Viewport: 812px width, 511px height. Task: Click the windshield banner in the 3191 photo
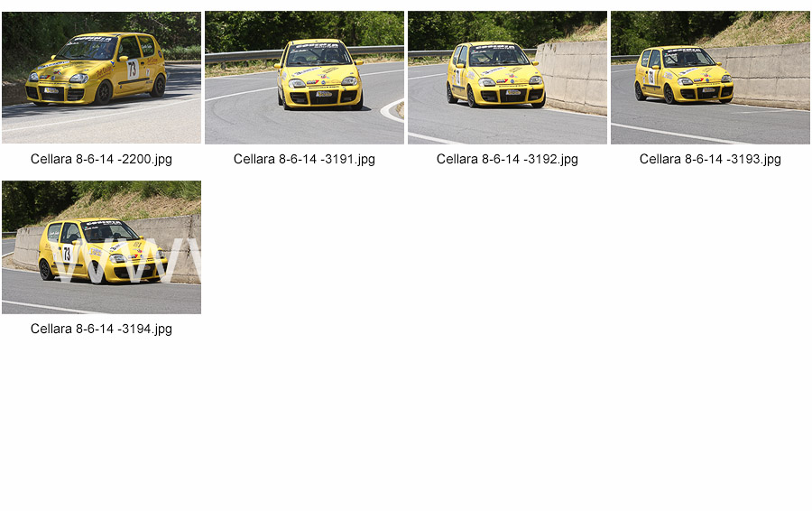(318, 46)
